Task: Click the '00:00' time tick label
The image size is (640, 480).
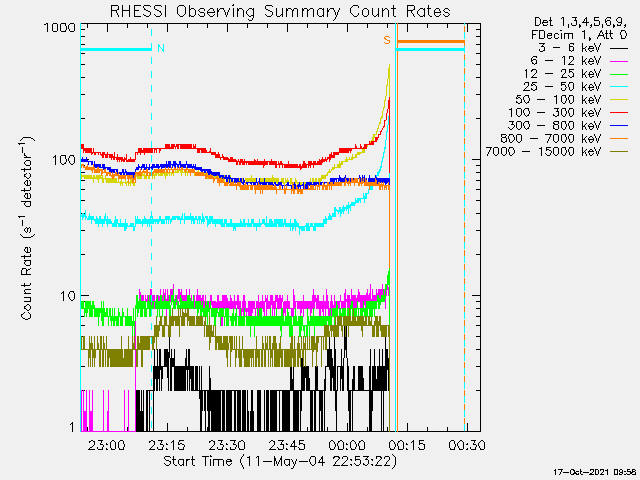Action: coord(347,445)
